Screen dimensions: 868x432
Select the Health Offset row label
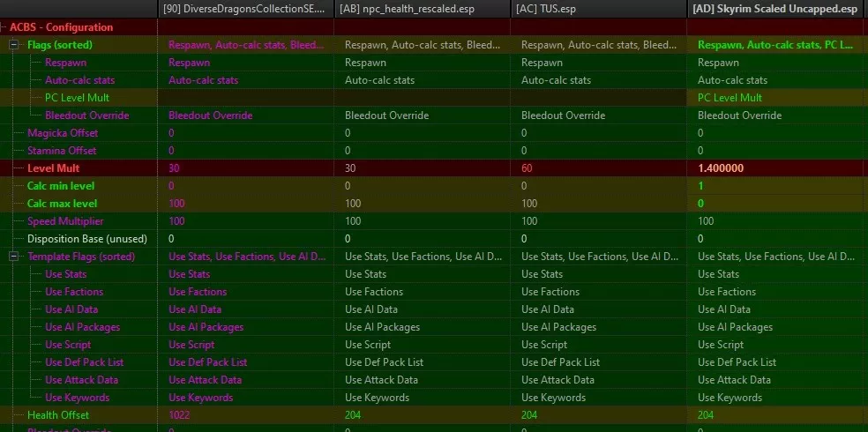(58, 415)
